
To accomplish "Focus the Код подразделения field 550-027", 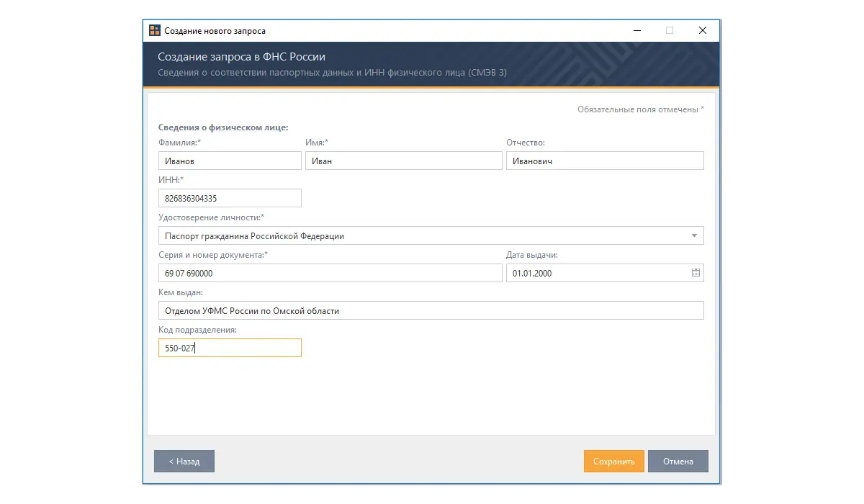I will (x=230, y=348).
